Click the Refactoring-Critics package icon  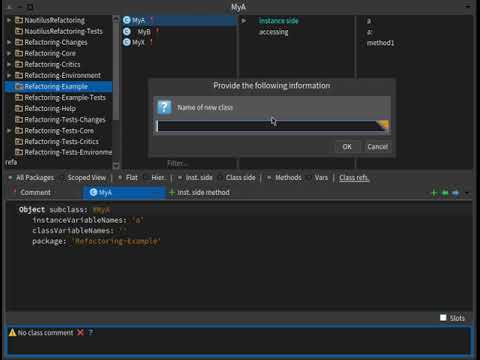click(x=19, y=64)
